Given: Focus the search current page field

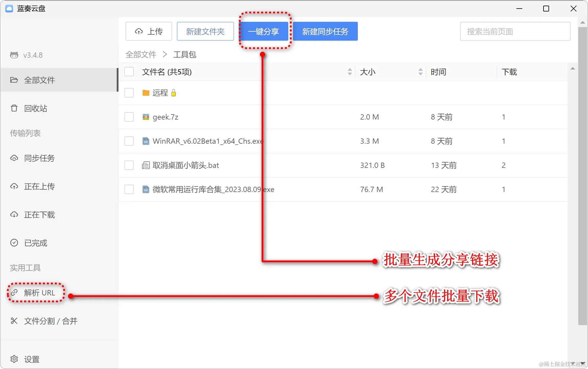Looking at the screenshot, I should 515,31.
